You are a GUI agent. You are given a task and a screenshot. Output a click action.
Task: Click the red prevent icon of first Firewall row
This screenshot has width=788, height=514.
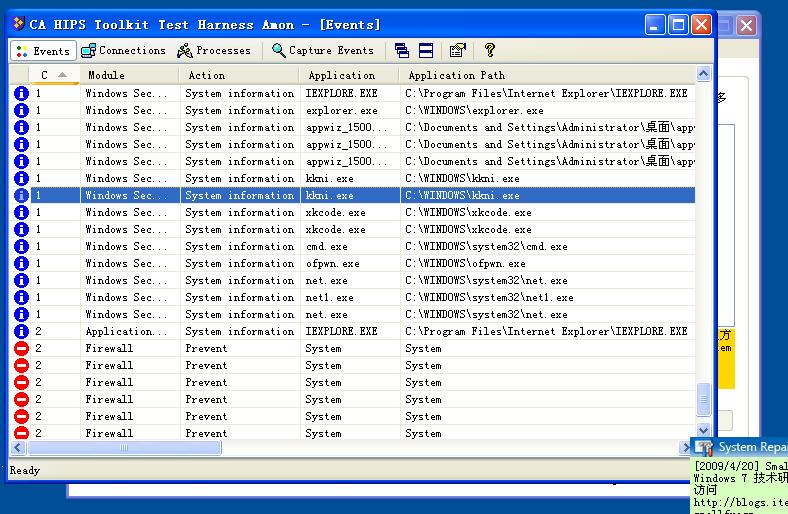pyautogui.click(x=21, y=349)
